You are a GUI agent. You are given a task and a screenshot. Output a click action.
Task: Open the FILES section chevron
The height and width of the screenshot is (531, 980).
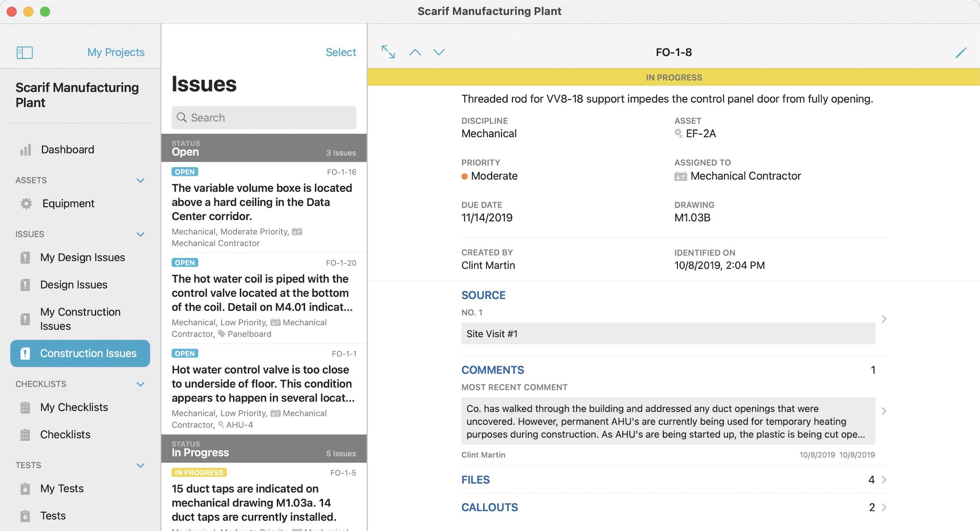pos(884,480)
